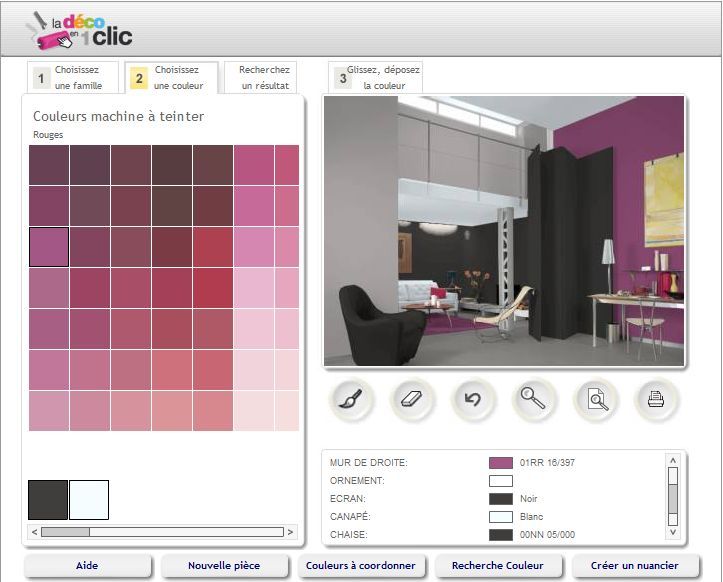Select the paintbrush tool

pyautogui.click(x=351, y=400)
